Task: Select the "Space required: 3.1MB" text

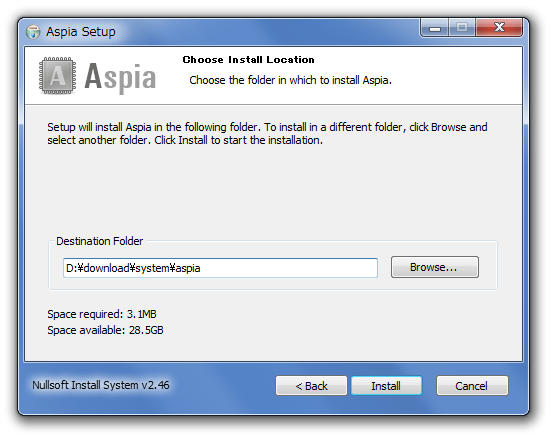Action: 102,314
